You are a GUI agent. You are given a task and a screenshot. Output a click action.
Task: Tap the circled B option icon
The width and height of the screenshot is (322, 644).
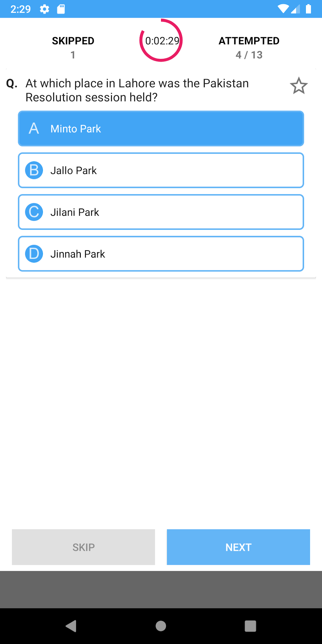coord(34,170)
